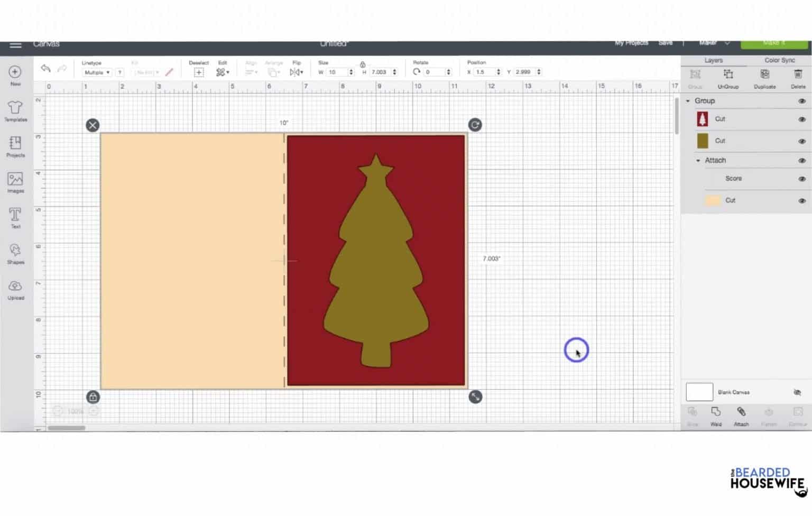Click the Attach icon below the Layers panel
The width and height of the screenshot is (812, 516).
pyautogui.click(x=741, y=415)
